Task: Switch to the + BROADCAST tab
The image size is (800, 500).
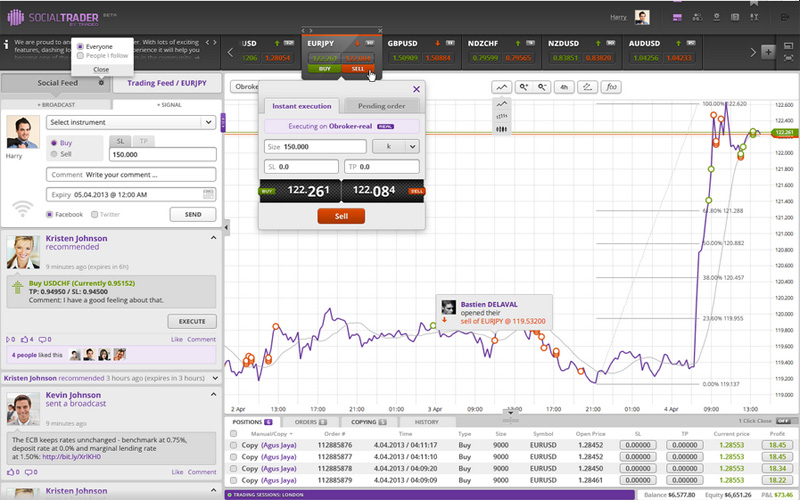Action: [56, 105]
